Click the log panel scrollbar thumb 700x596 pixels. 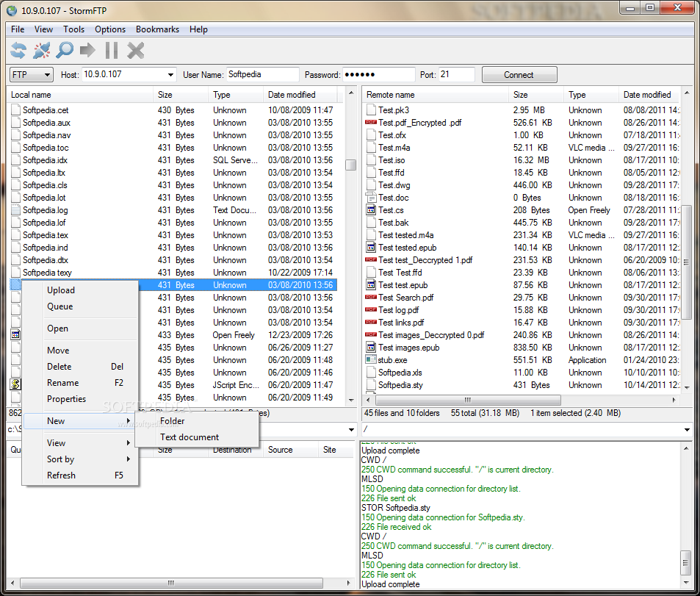click(686, 564)
